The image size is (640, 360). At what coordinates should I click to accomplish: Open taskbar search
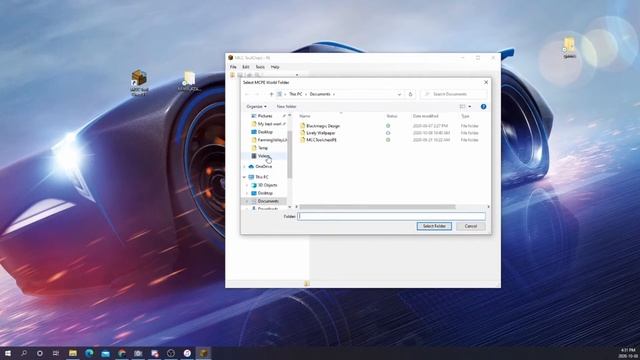24,353
